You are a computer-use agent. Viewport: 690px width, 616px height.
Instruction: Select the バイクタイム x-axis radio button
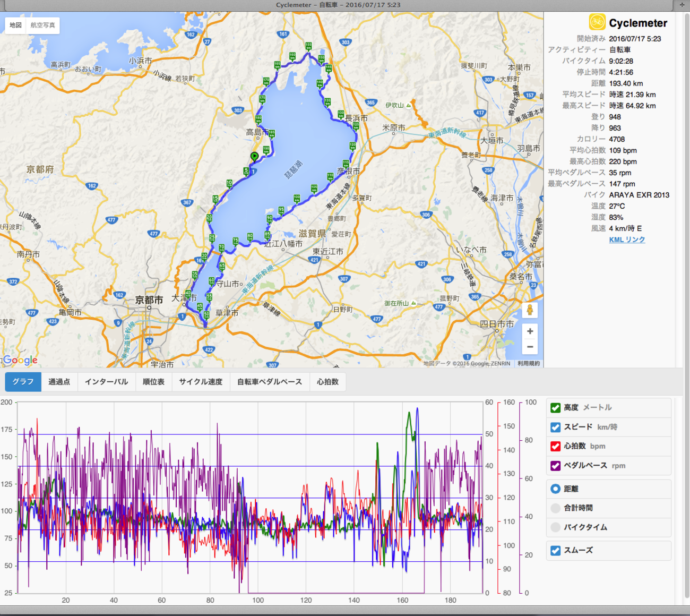555,527
